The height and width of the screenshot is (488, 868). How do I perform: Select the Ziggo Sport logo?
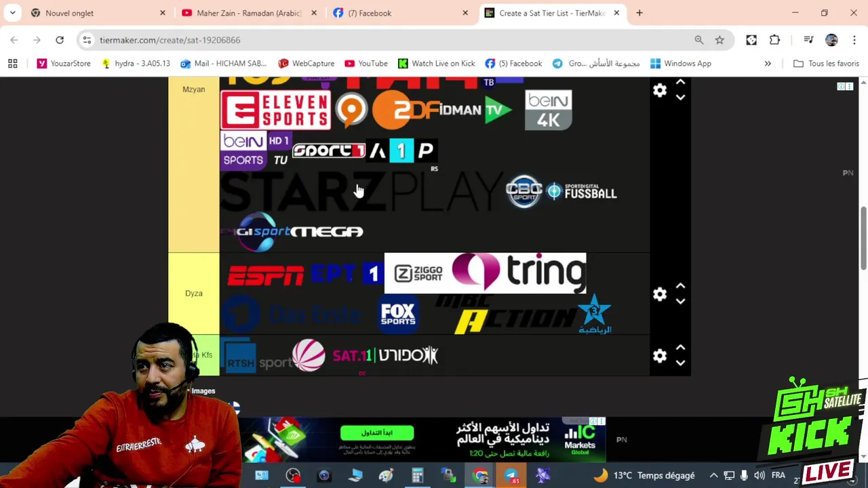(418, 273)
